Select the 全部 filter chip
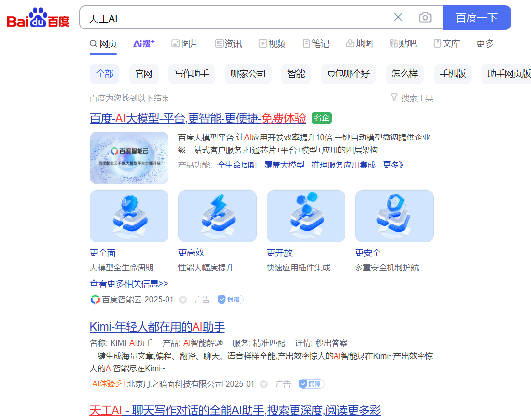This screenshot has height=420, width=531. (x=105, y=74)
